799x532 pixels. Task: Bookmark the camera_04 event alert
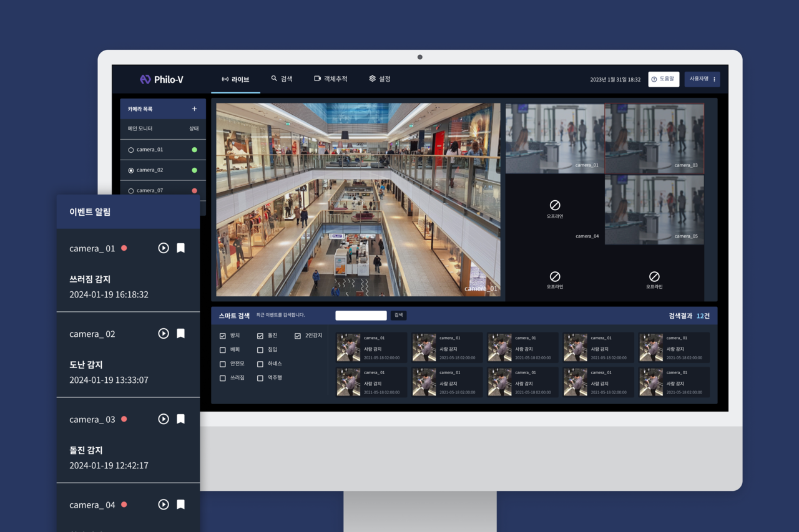[x=180, y=505]
